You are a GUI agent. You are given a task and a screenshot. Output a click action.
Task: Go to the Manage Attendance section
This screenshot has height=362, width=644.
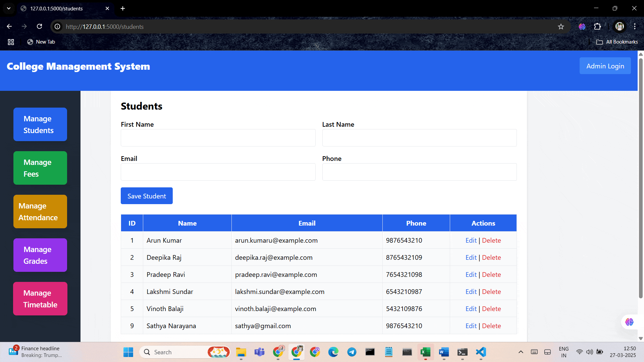[40, 212]
